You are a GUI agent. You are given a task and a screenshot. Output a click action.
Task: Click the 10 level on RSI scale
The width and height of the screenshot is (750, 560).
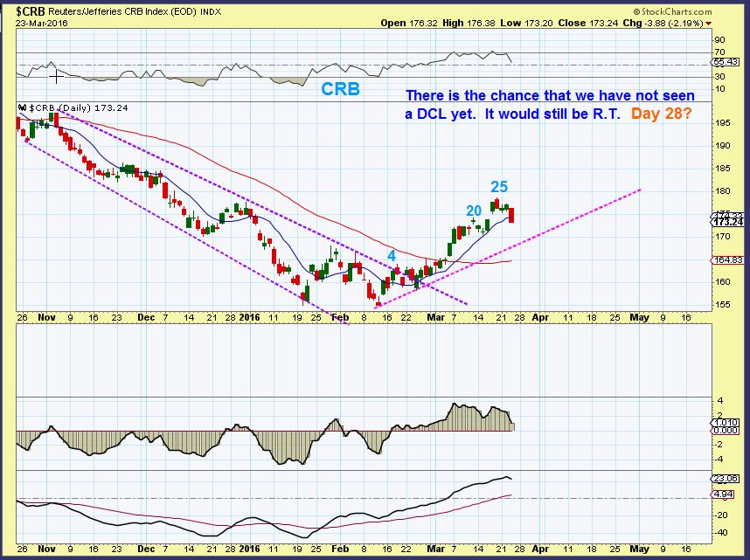coord(720,89)
